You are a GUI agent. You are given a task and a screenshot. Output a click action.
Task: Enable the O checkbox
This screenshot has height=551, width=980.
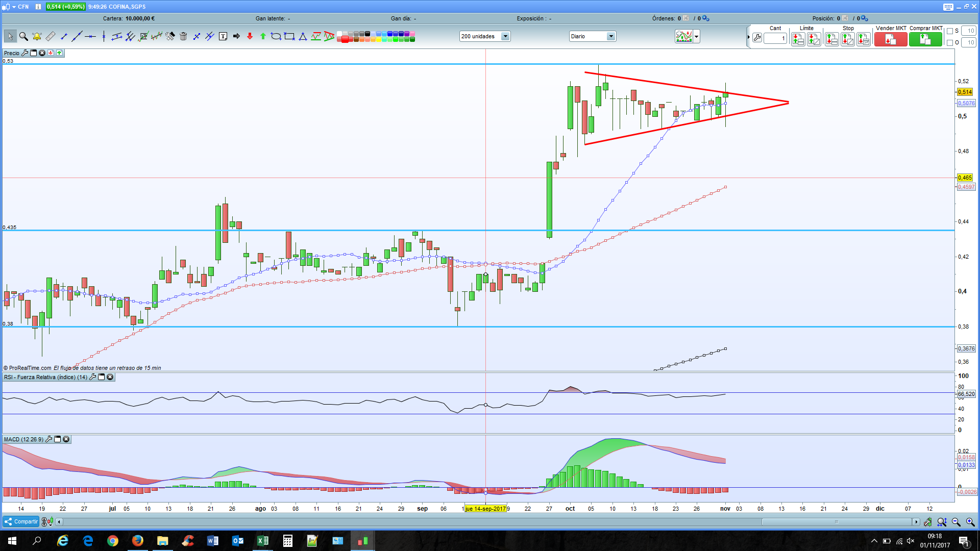(x=950, y=43)
